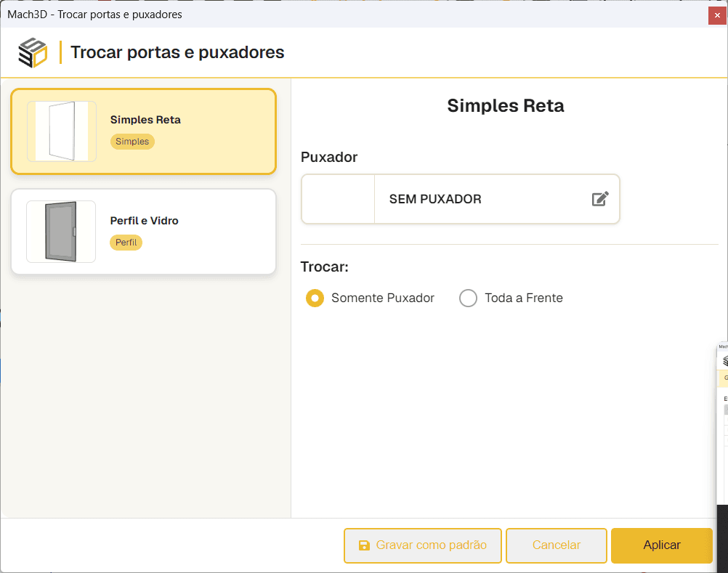Click the Trocar: section label

[325, 267]
